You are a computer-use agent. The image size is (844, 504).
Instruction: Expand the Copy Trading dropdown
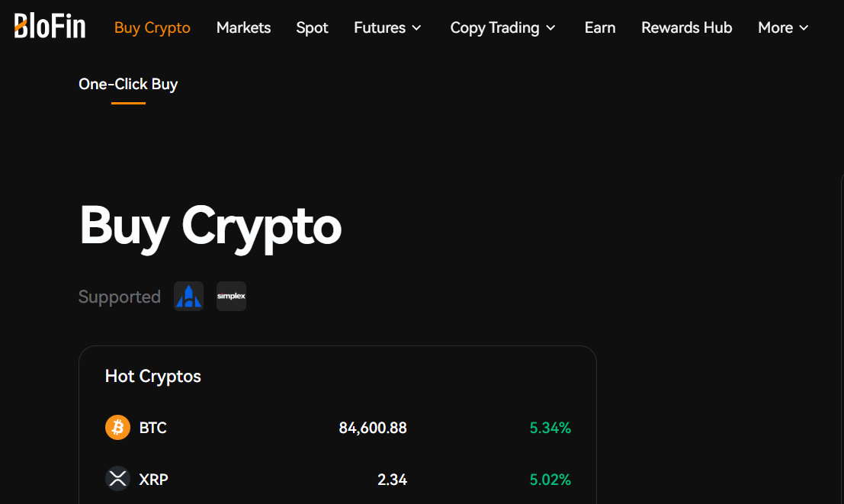tap(502, 27)
